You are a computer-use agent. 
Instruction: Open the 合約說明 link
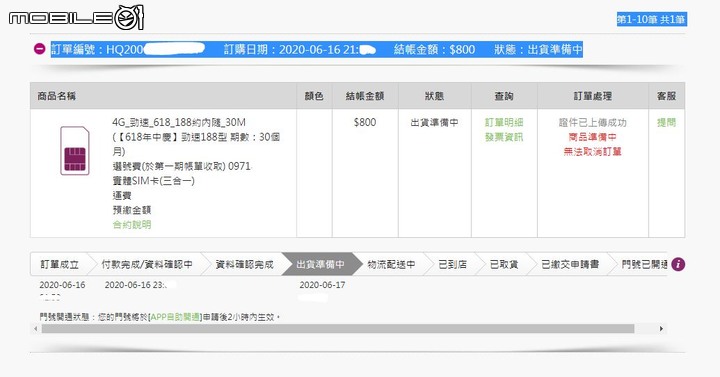tap(132, 225)
